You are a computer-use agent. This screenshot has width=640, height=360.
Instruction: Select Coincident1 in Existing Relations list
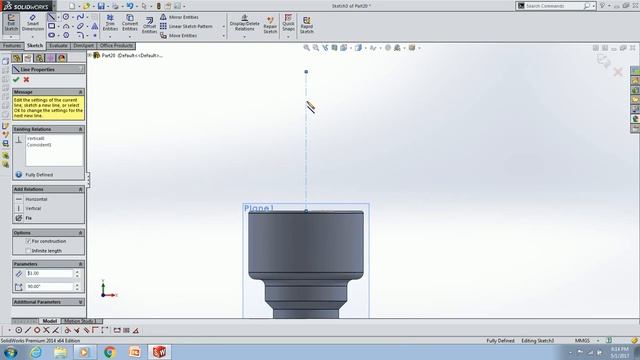(x=39, y=145)
